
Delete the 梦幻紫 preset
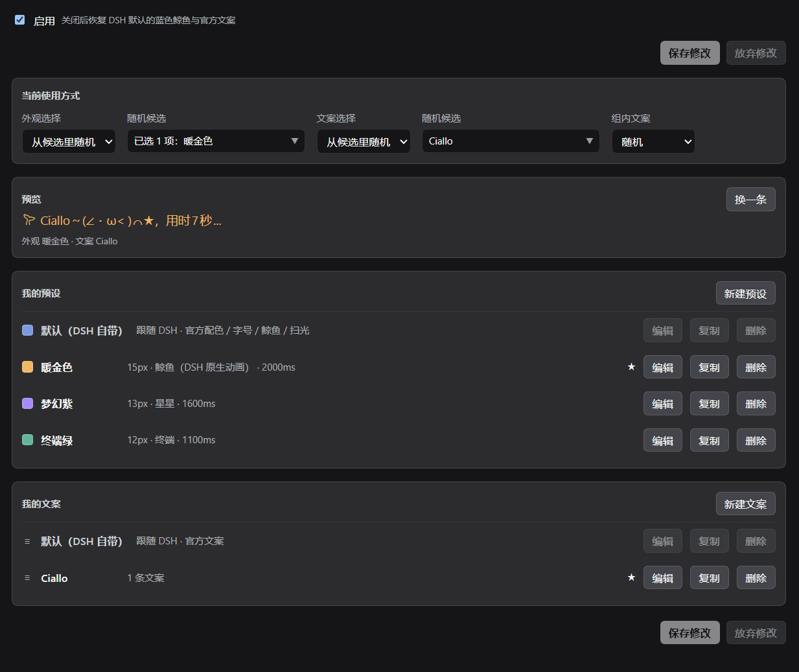tap(756, 404)
